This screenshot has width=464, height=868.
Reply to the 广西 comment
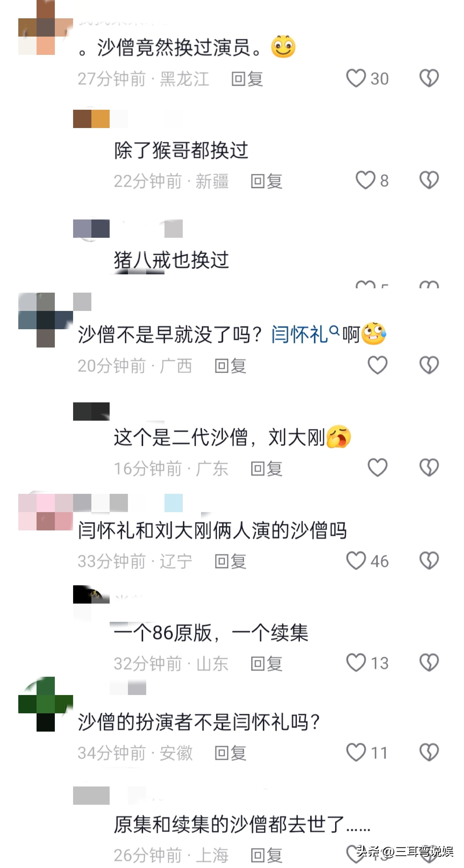tap(230, 366)
